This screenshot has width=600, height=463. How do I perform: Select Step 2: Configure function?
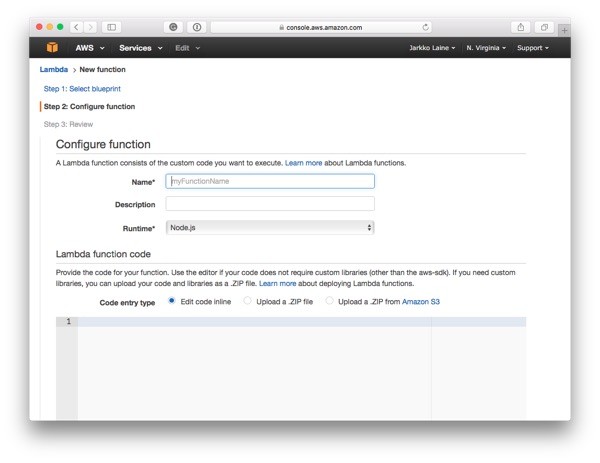coord(89,106)
